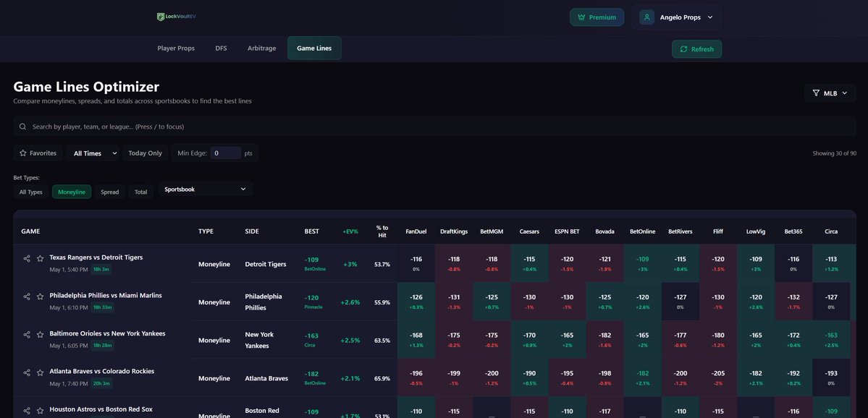This screenshot has height=418, width=868.
Task: Click Fliff -205 Braves odds cell
Action: pyautogui.click(x=718, y=378)
